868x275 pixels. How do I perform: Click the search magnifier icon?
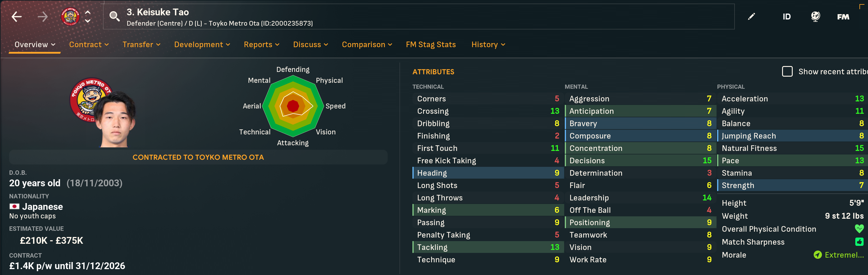pyautogui.click(x=115, y=16)
